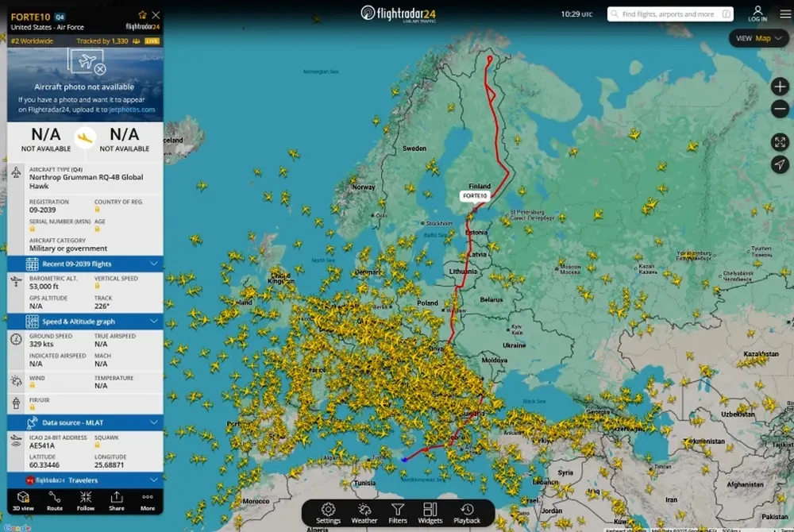Open the More options in flight panel

click(148, 501)
